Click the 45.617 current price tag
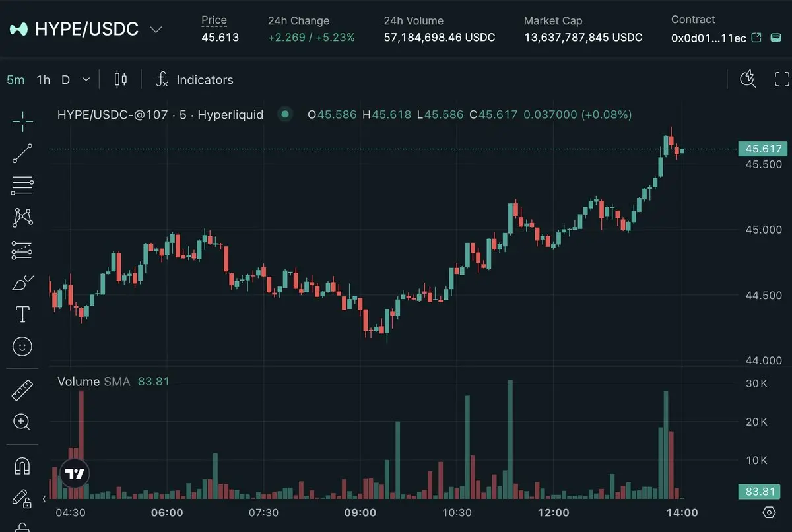 (x=764, y=149)
